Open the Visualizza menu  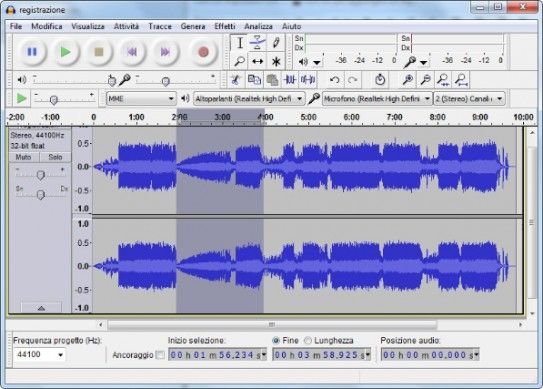coord(88,26)
